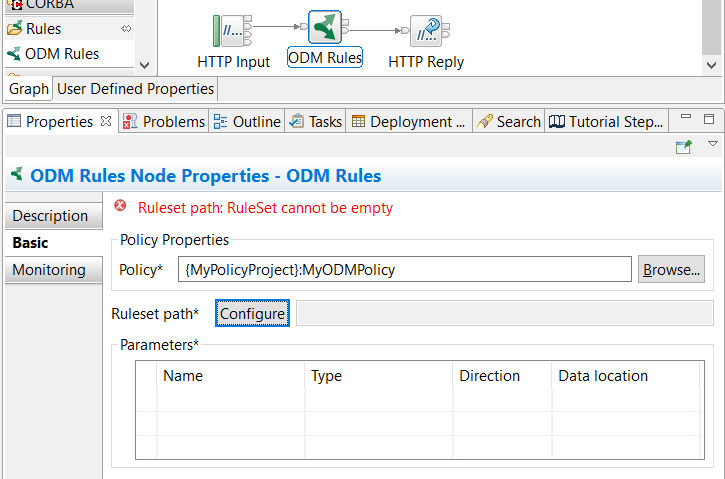This screenshot has width=725, height=479.
Task: Open the Deployment view tab
Action: pyautogui.click(x=409, y=122)
